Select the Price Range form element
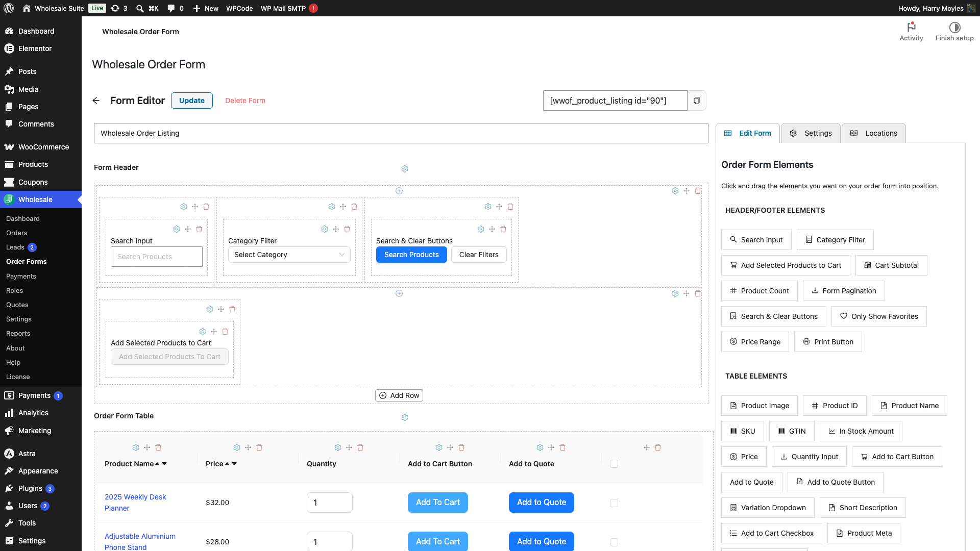980x551 pixels. point(755,342)
